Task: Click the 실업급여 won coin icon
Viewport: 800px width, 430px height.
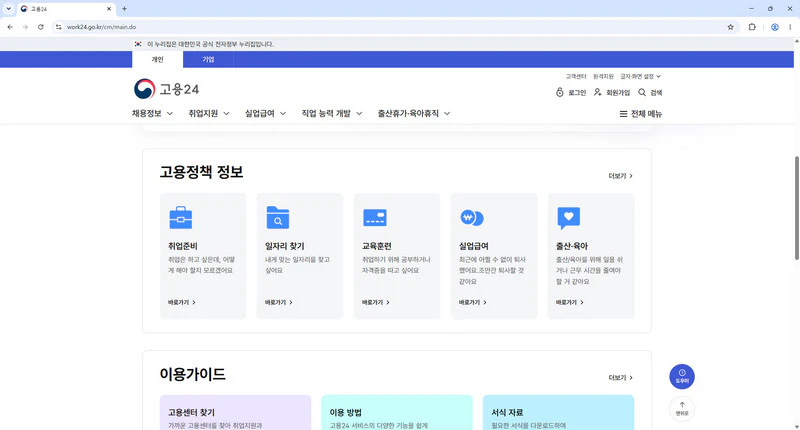Action: pos(471,218)
